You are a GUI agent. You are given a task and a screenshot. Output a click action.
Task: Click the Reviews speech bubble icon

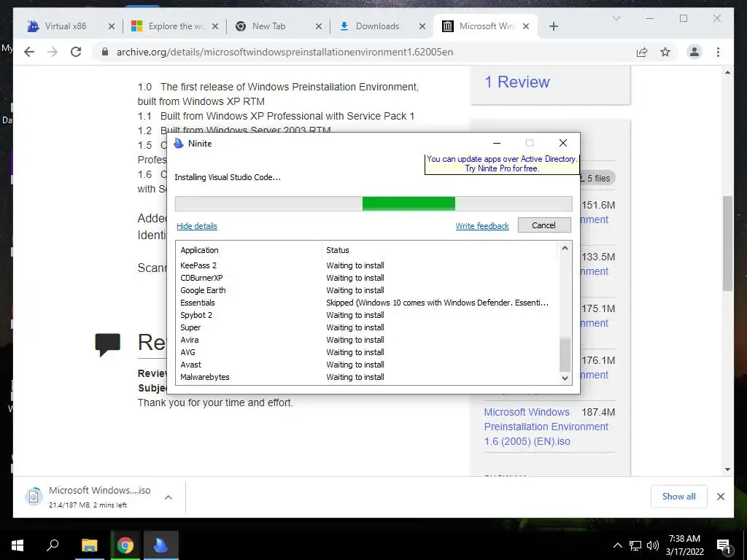pos(108,345)
